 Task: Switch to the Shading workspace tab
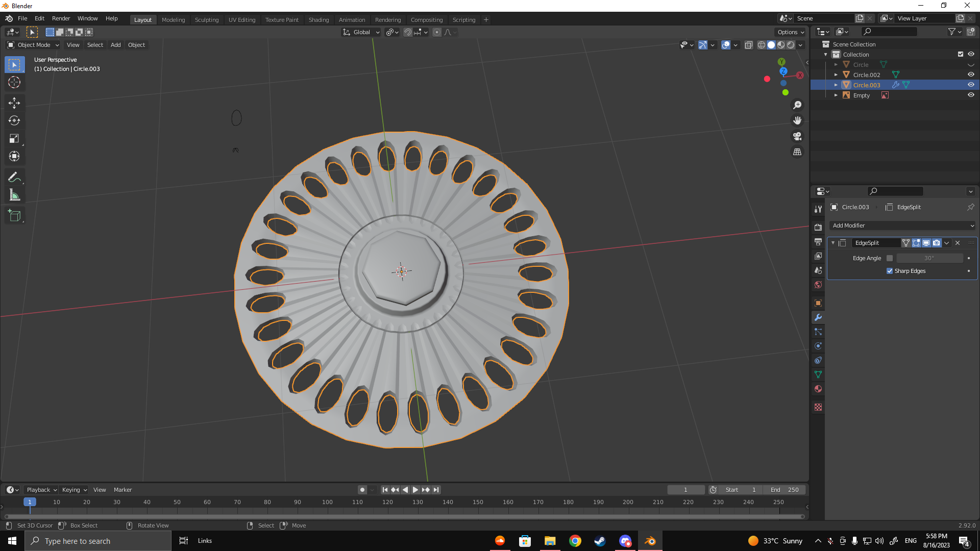pyautogui.click(x=318, y=19)
